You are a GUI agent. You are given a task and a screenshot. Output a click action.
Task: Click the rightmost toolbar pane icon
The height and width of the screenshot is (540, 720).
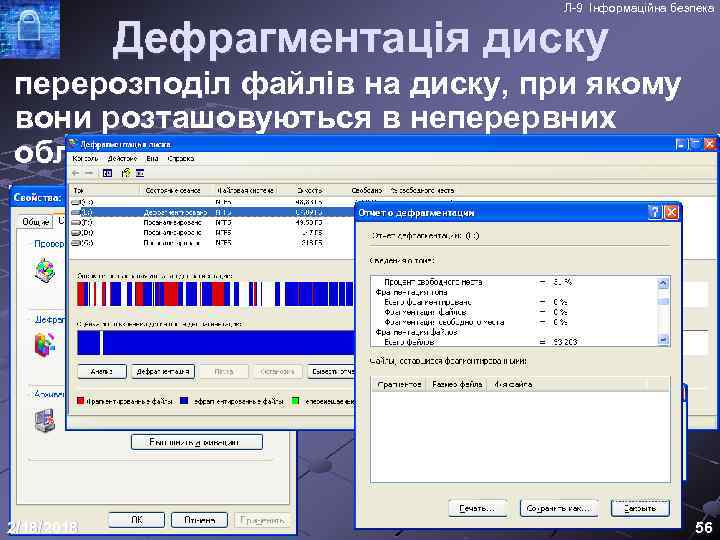140,173
